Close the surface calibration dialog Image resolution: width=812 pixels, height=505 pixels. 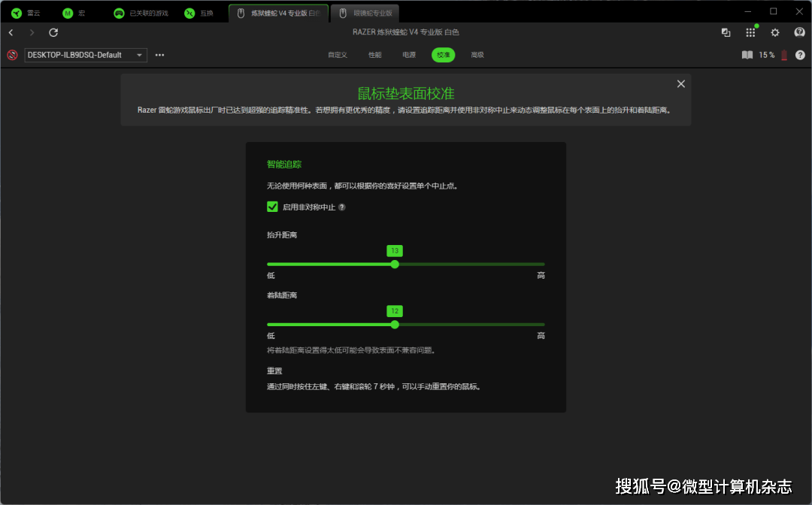[x=680, y=83]
